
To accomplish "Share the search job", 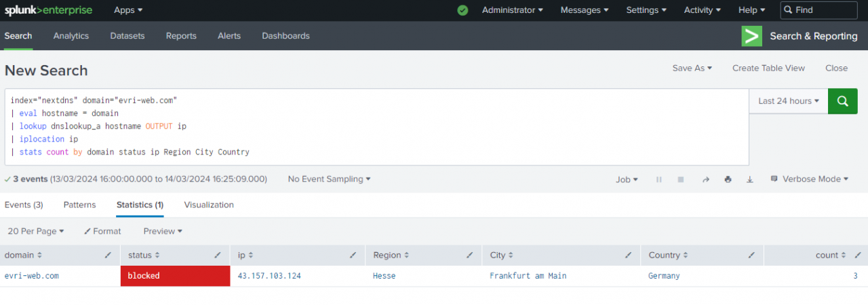I will [x=705, y=180].
